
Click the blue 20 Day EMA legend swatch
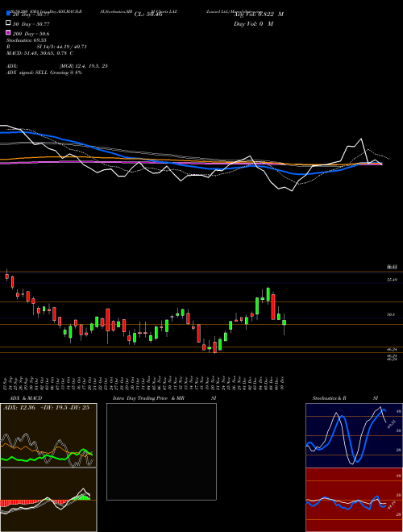[x=9, y=13]
